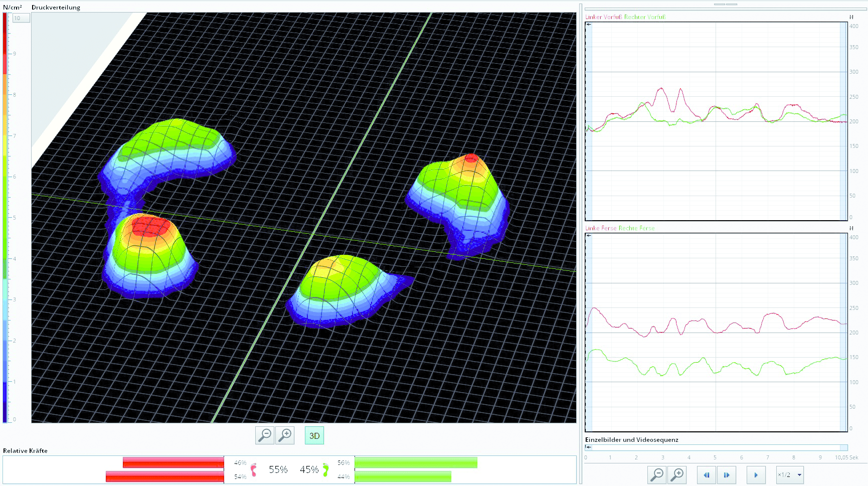The image size is (868, 486).
Task: Click the end range handle of the video sequence slider
Action: coord(844,447)
